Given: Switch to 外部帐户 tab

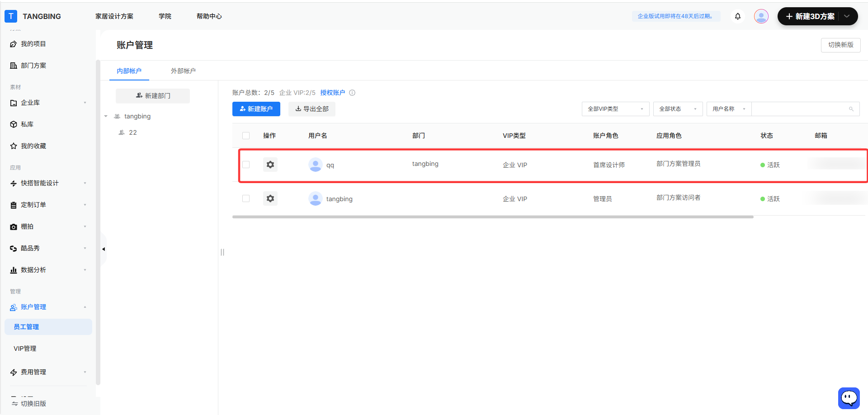Looking at the screenshot, I should click(x=183, y=71).
